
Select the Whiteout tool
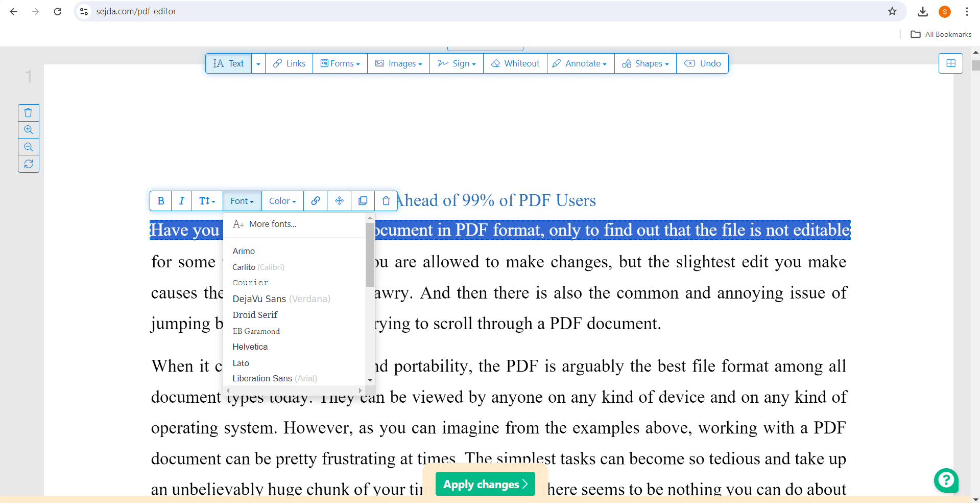coord(515,63)
